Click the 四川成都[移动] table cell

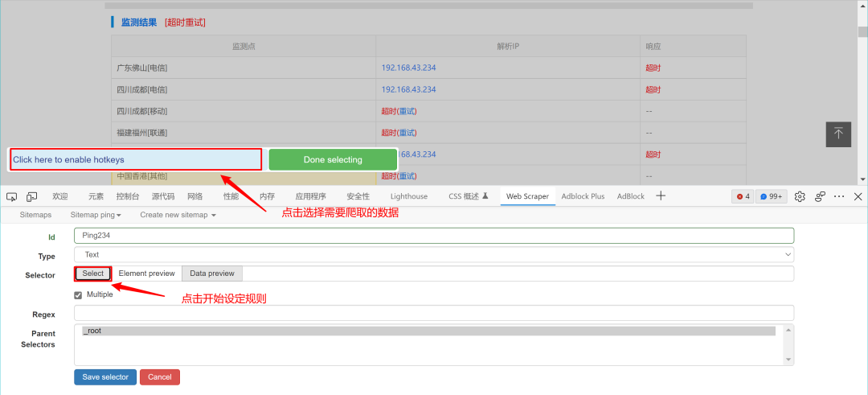[244, 111]
